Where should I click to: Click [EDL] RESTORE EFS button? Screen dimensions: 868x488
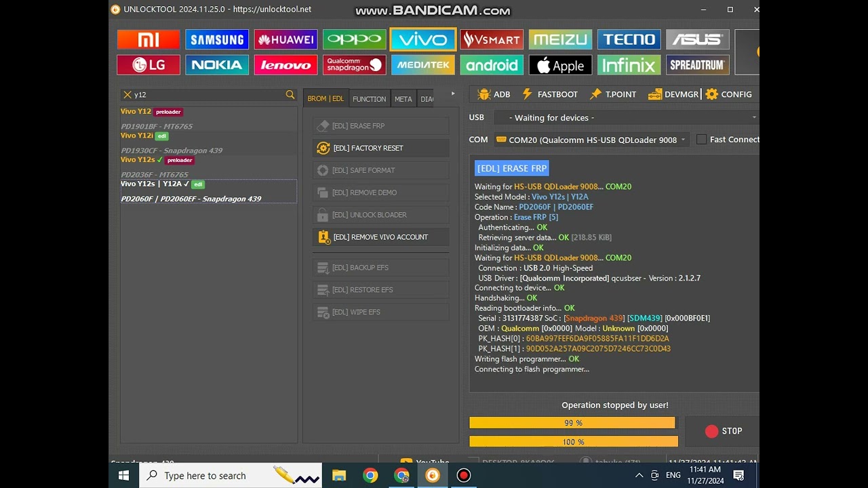(x=380, y=290)
